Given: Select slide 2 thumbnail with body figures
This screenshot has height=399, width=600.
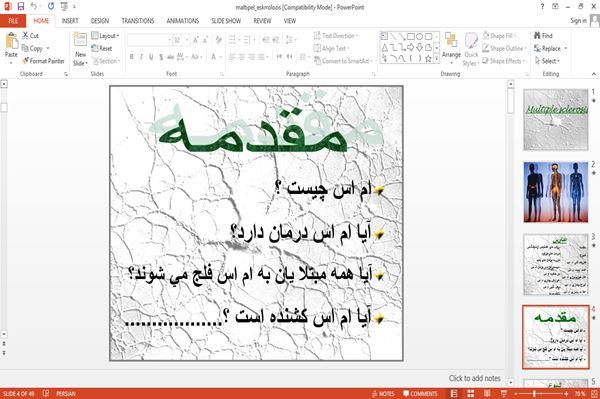Looking at the screenshot, I should 556,192.
